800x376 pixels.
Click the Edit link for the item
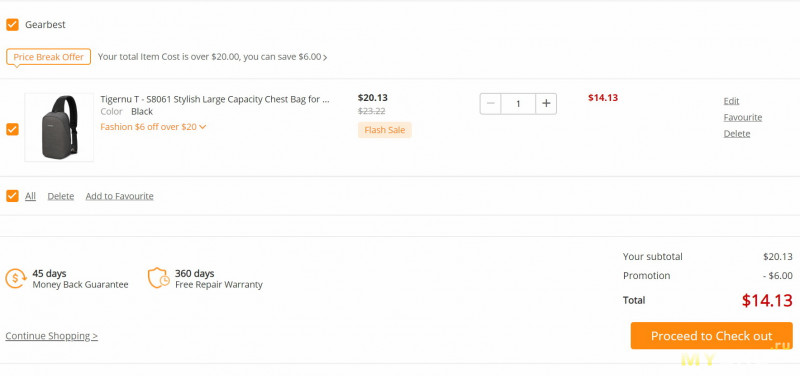[x=731, y=101]
